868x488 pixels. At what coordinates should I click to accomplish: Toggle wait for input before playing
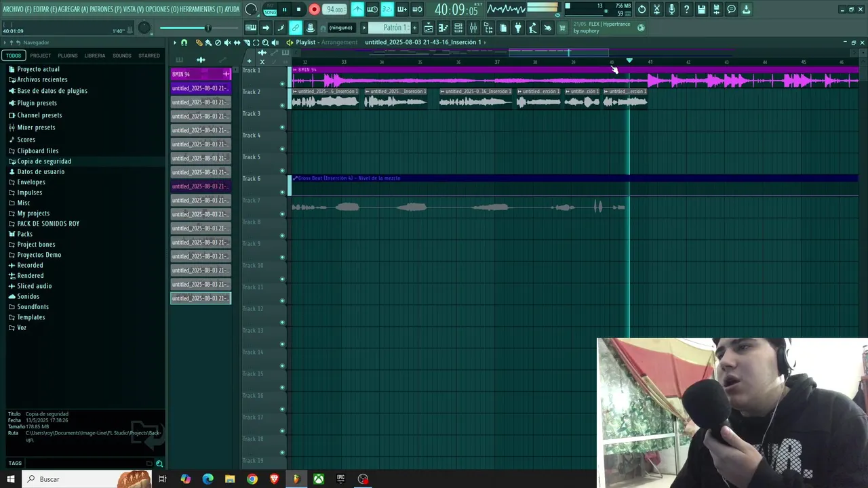(x=372, y=9)
